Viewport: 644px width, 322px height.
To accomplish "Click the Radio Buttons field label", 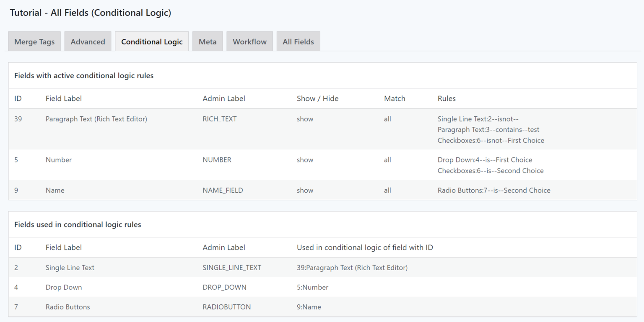I will (x=68, y=307).
